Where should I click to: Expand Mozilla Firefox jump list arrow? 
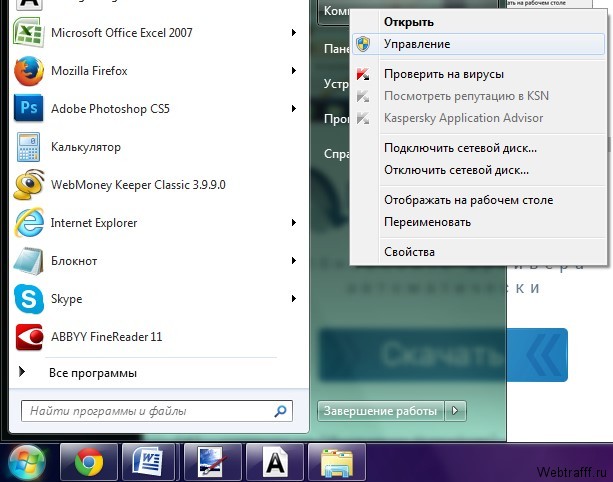(x=294, y=70)
